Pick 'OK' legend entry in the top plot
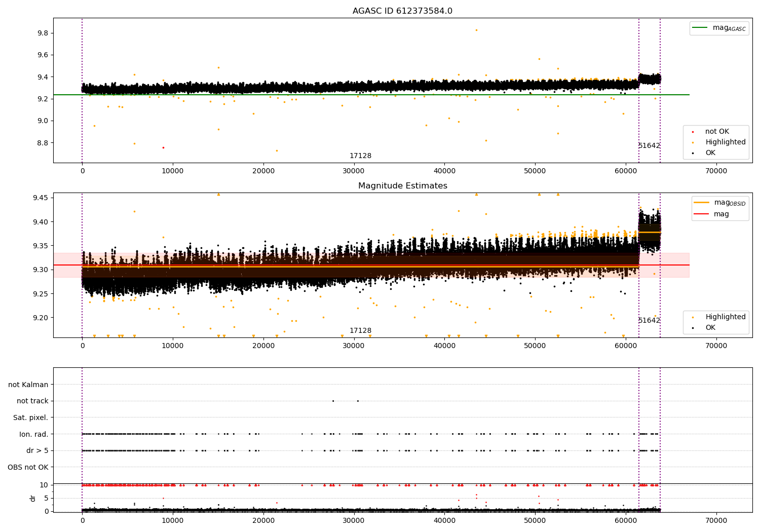760x532 pixels. [704, 153]
